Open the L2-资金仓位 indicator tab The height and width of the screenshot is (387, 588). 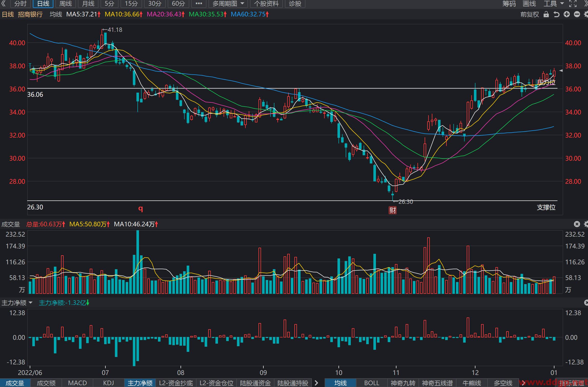coord(216,383)
